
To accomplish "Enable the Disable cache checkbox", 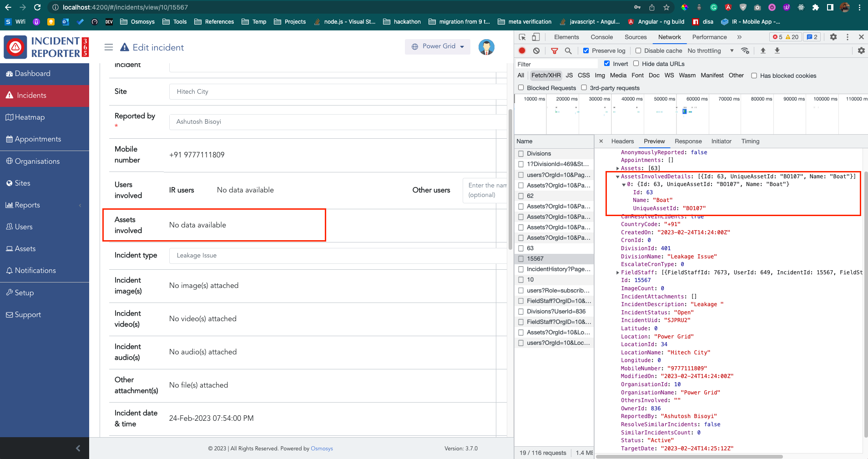I will (x=638, y=51).
